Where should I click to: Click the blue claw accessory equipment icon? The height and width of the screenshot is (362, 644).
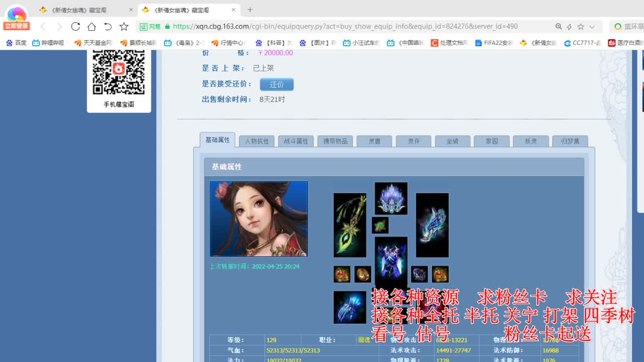350,307
